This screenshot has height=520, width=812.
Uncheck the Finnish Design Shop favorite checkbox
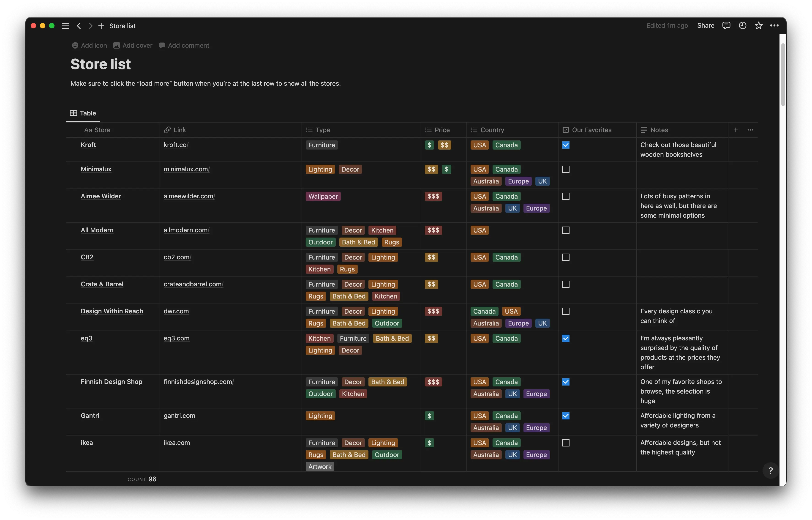coord(566,382)
